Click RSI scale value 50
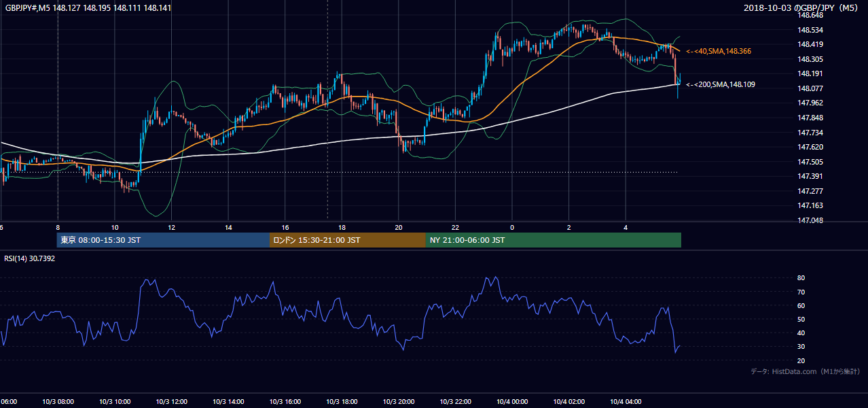The width and height of the screenshot is (868, 408). tap(801, 320)
